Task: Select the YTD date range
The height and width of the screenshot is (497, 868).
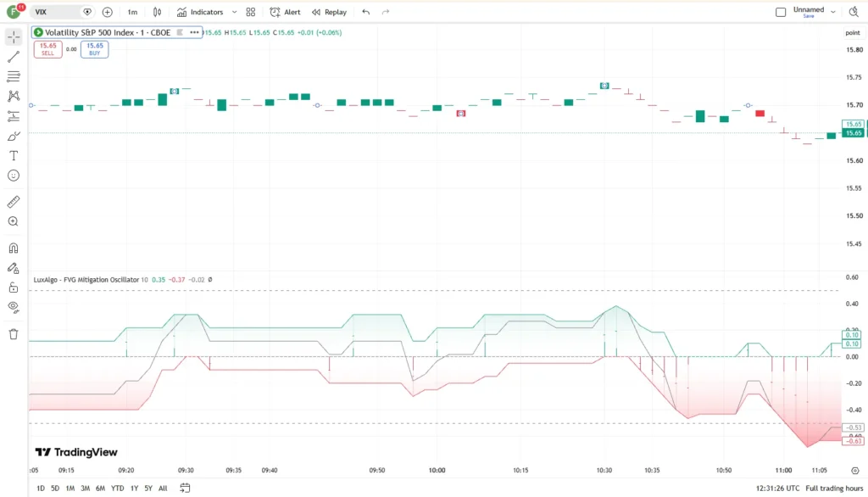Action: (117, 489)
